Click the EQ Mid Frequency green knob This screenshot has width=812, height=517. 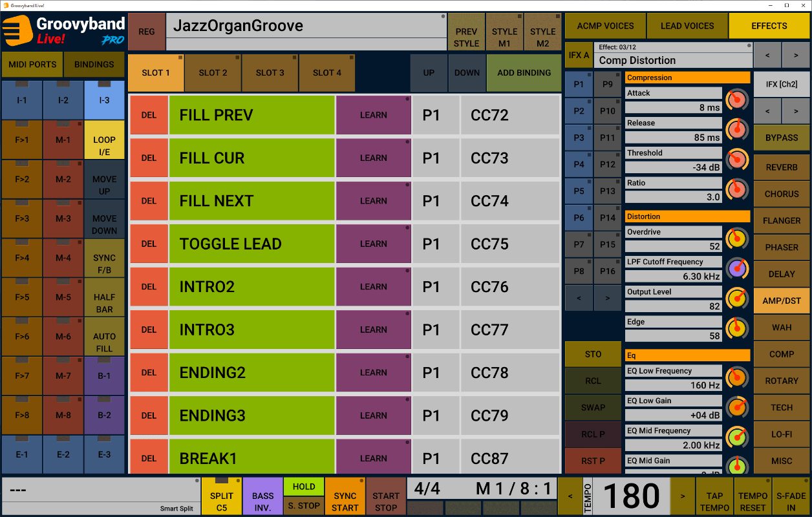[736, 438]
